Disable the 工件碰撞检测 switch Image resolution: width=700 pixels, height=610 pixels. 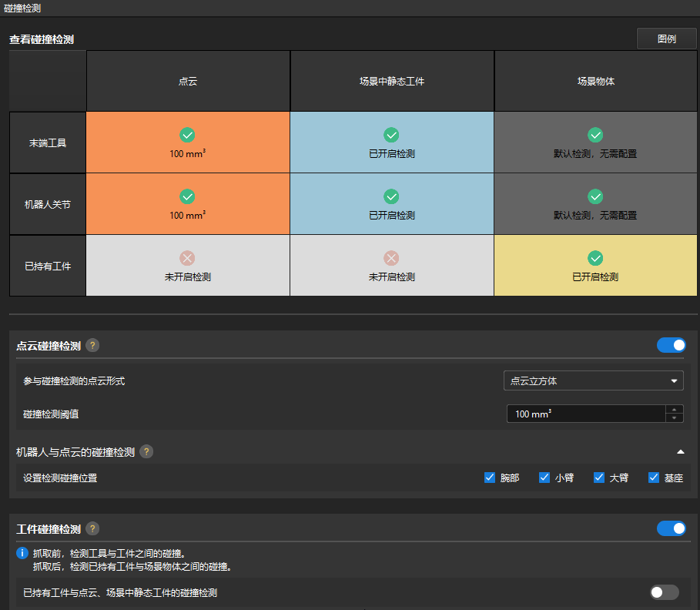[x=671, y=528]
